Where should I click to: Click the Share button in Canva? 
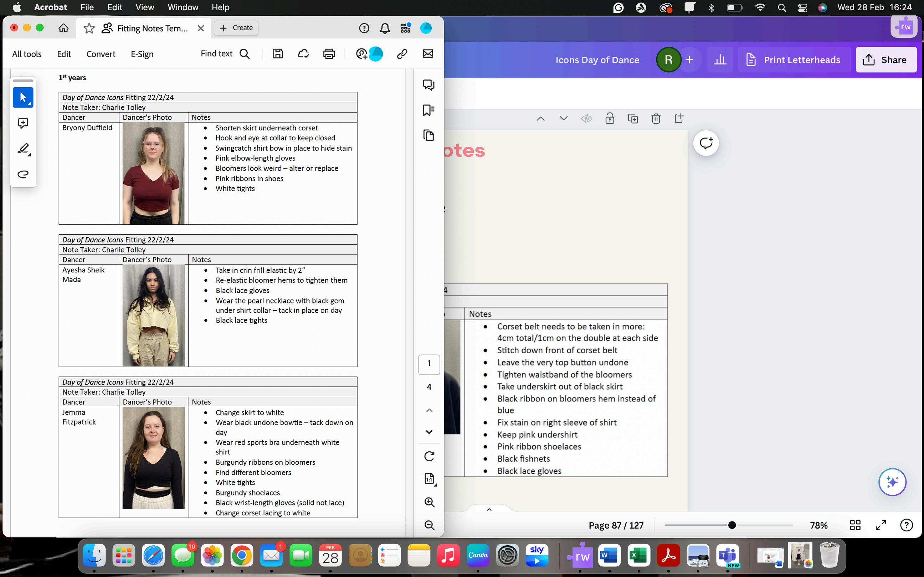pyautogui.click(x=886, y=60)
